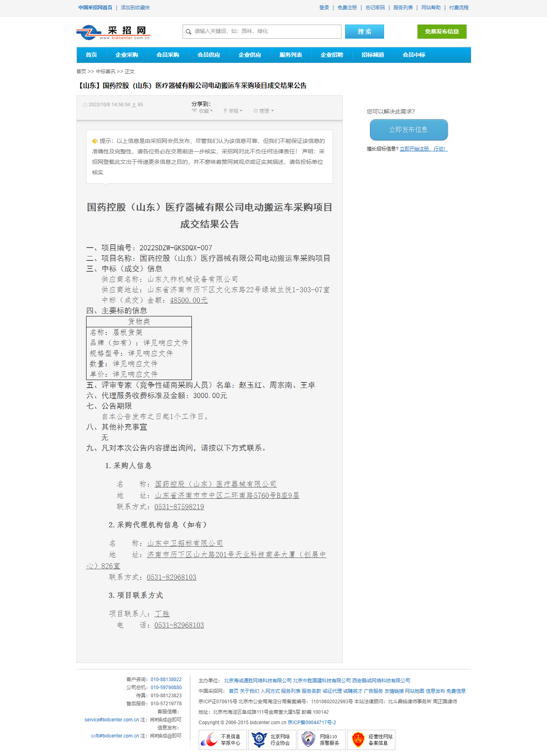Click footer link 西安酷诚网络科技有限公司

pos(381,681)
